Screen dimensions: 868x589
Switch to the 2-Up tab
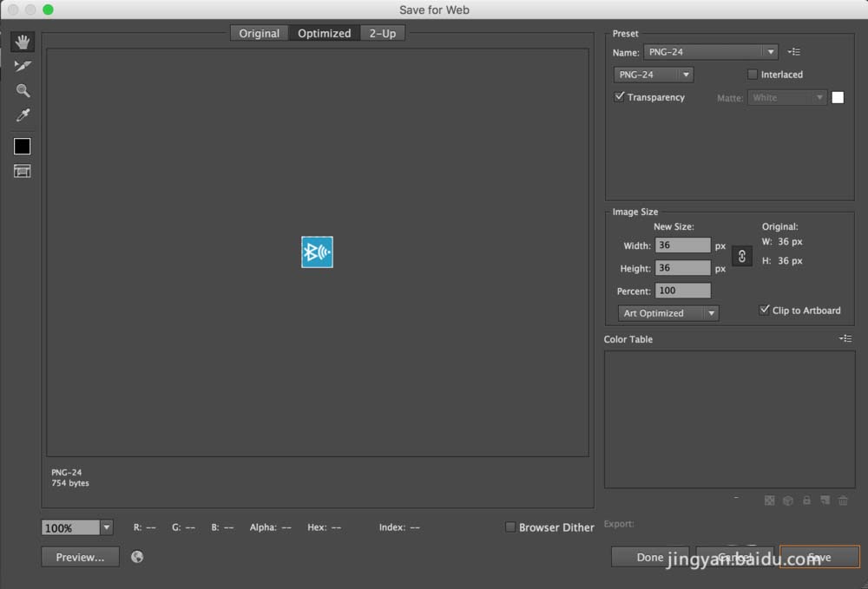pos(383,33)
